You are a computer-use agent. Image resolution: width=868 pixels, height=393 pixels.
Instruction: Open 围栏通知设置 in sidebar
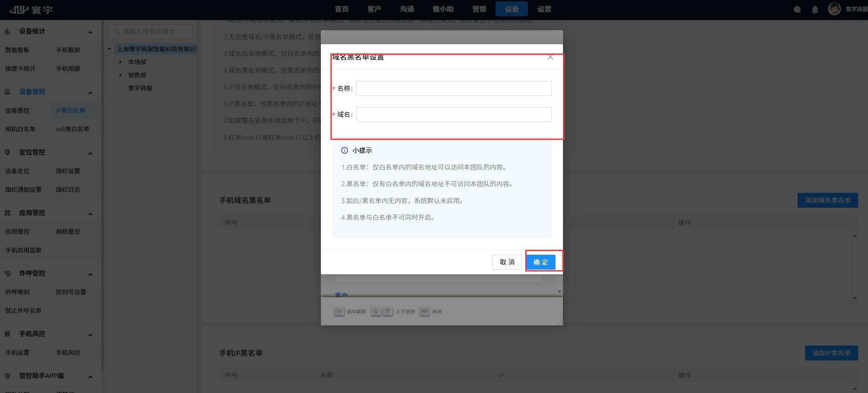(23, 190)
